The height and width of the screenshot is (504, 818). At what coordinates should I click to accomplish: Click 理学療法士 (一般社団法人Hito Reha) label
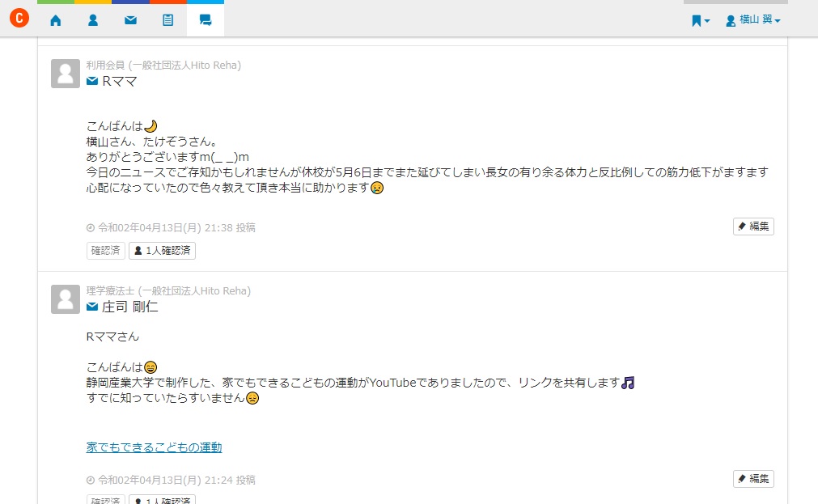tap(168, 290)
